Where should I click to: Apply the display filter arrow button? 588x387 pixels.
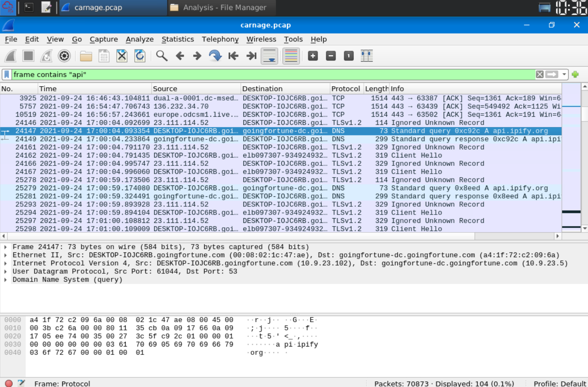(552, 74)
